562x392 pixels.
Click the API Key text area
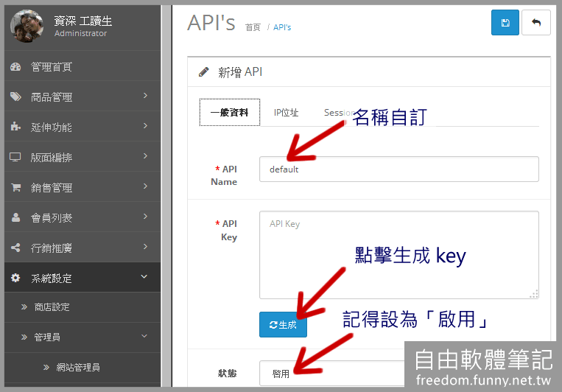(x=399, y=255)
